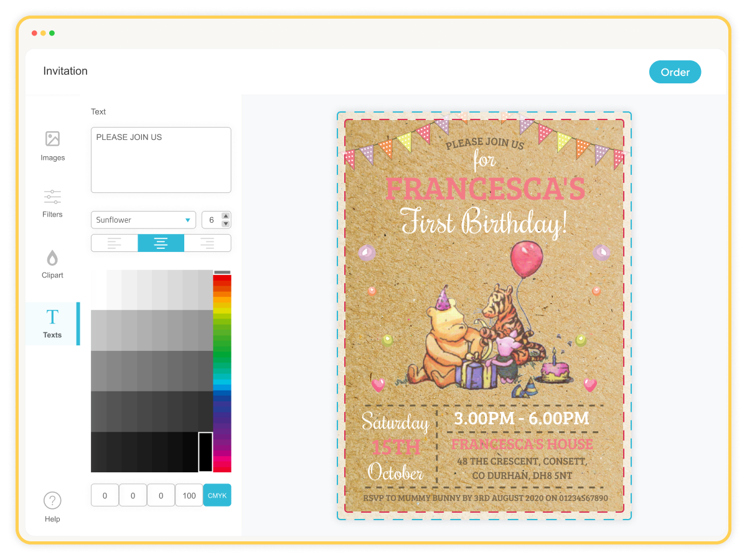The width and height of the screenshot is (747, 560).
Task: Edit the PLEASE JOIN US text box
Action: (x=161, y=160)
